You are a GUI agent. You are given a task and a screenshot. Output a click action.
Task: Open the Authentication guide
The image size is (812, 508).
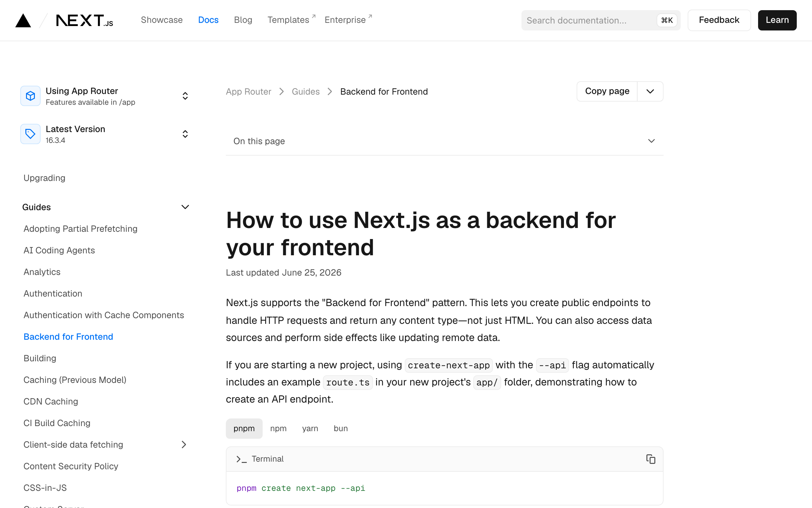coord(53,293)
